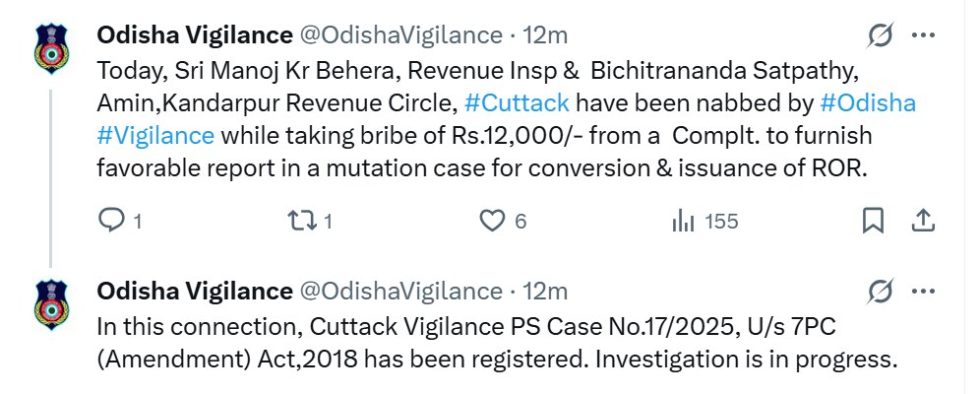Viewport: 980px width, 394px height.
Task: Open second tweet's 12m timestamp
Action: tap(545, 291)
